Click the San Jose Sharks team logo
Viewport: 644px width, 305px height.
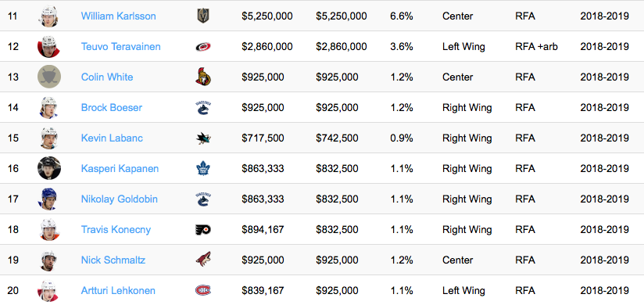[203, 138]
